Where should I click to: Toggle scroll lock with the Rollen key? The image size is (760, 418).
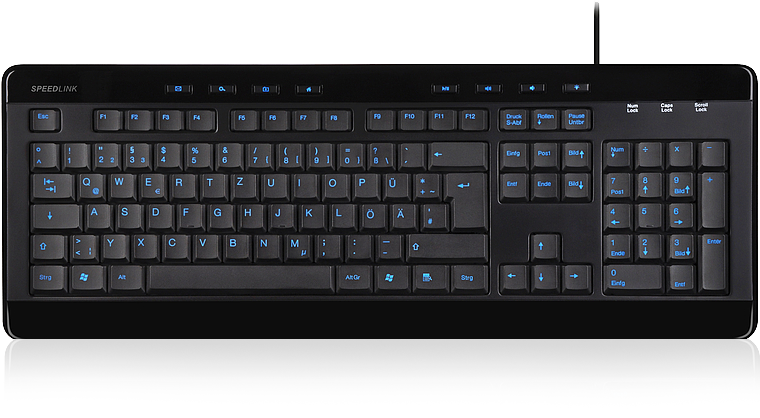coord(545,120)
